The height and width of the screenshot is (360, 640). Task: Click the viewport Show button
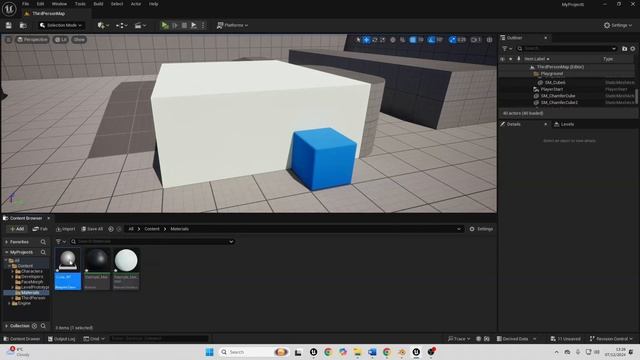tap(79, 40)
